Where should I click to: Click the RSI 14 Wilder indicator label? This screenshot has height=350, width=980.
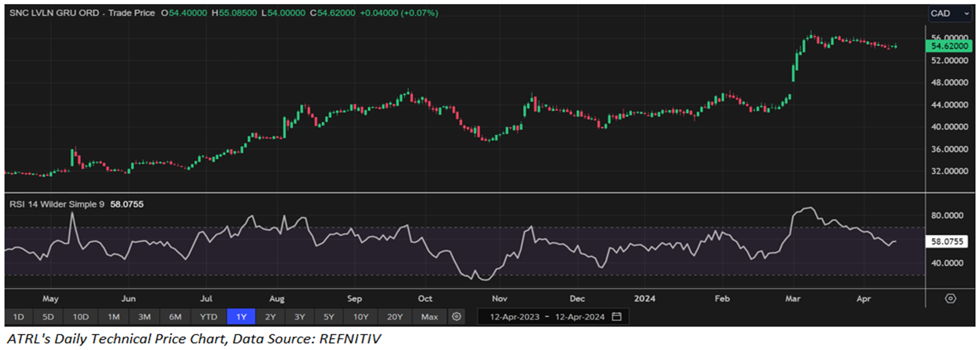pyautogui.click(x=57, y=204)
